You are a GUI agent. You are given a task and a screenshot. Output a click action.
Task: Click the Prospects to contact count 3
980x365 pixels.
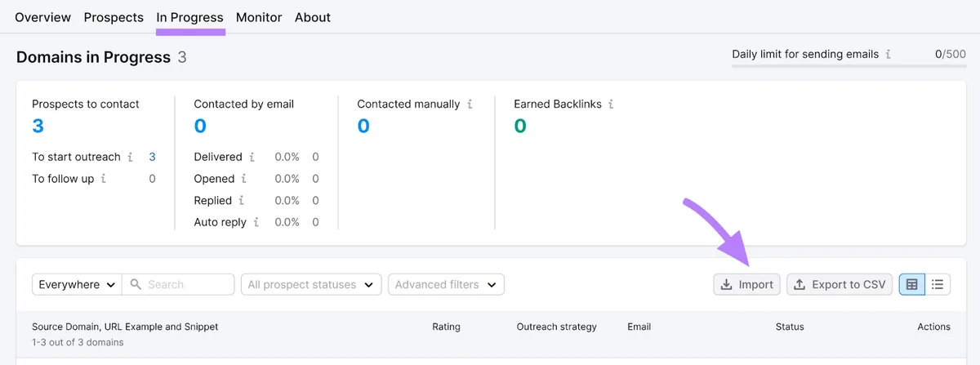pos(38,126)
